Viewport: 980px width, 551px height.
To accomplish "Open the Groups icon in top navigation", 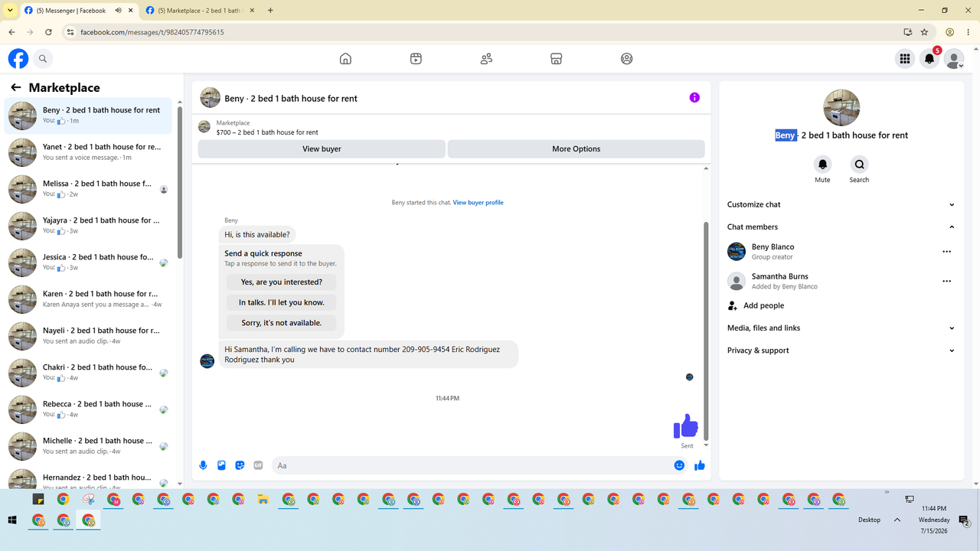I will click(627, 59).
